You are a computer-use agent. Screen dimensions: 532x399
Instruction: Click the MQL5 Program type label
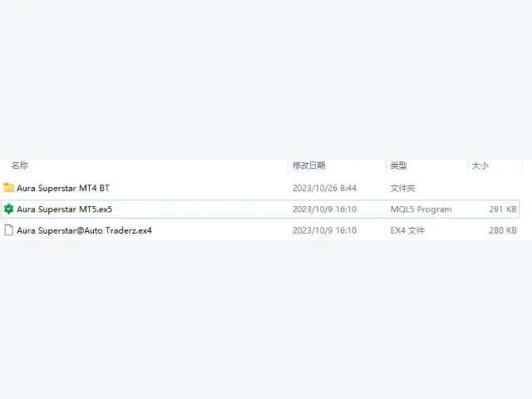click(421, 209)
